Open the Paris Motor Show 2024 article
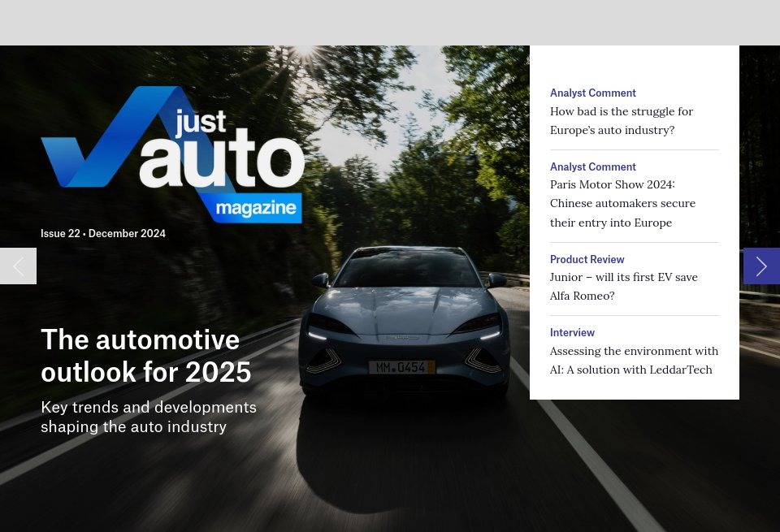780x532 pixels. point(622,203)
